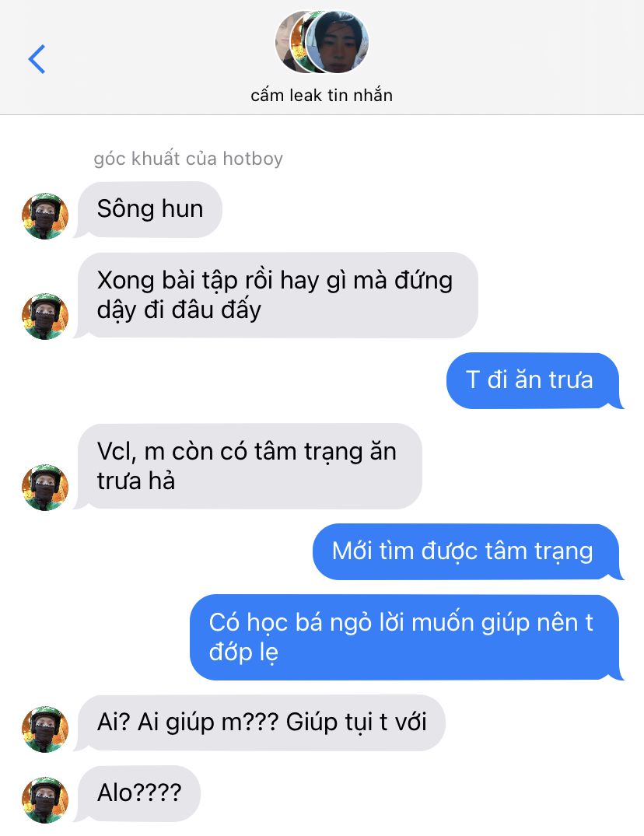This screenshot has width=644, height=836.
Task: Select the 'Alo????' message bubble
Action: pyautogui.click(x=138, y=793)
